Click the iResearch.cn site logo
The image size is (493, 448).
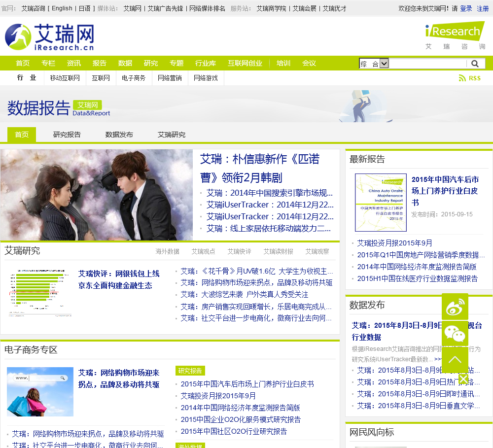pos(49,37)
